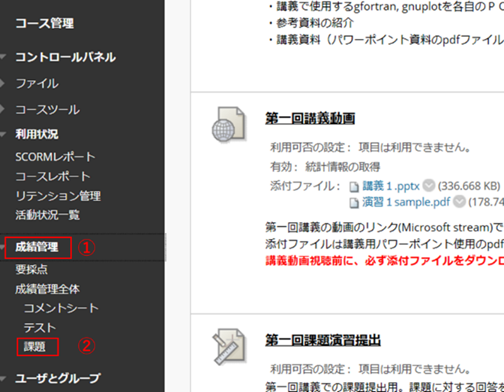Expand the ユーザとグループ section
504x392 pixels.
tap(57, 378)
